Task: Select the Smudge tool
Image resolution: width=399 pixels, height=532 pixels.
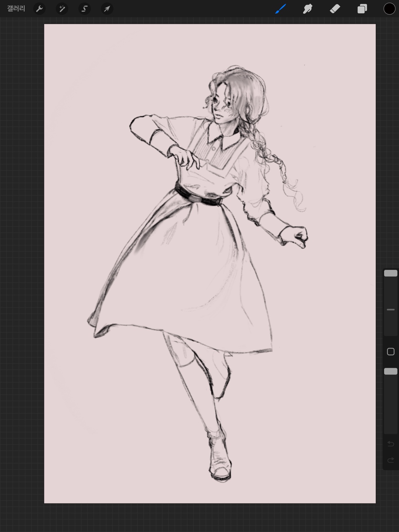Action: coord(308,8)
